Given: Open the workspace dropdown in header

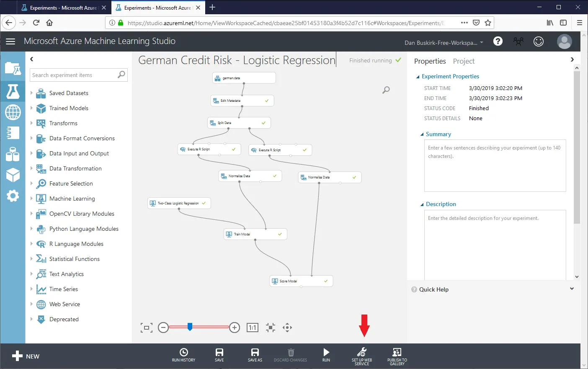Looking at the screenshot, I should pos(444,43).
